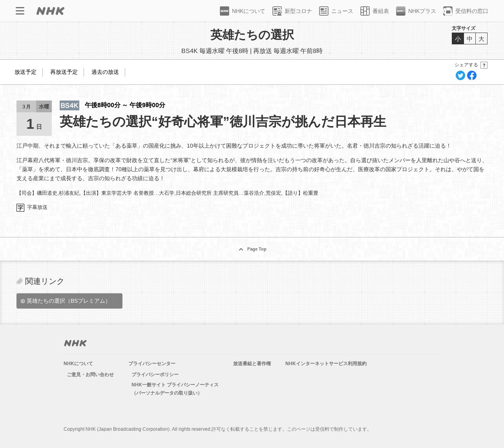Open プライバシーセンター footer link
504x448 pixels.
(x=152, y=364)
